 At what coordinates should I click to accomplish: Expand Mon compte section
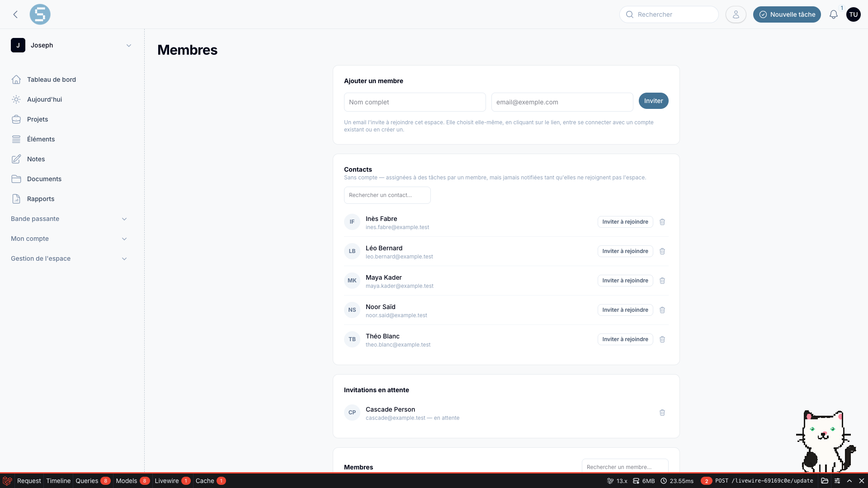69,239
